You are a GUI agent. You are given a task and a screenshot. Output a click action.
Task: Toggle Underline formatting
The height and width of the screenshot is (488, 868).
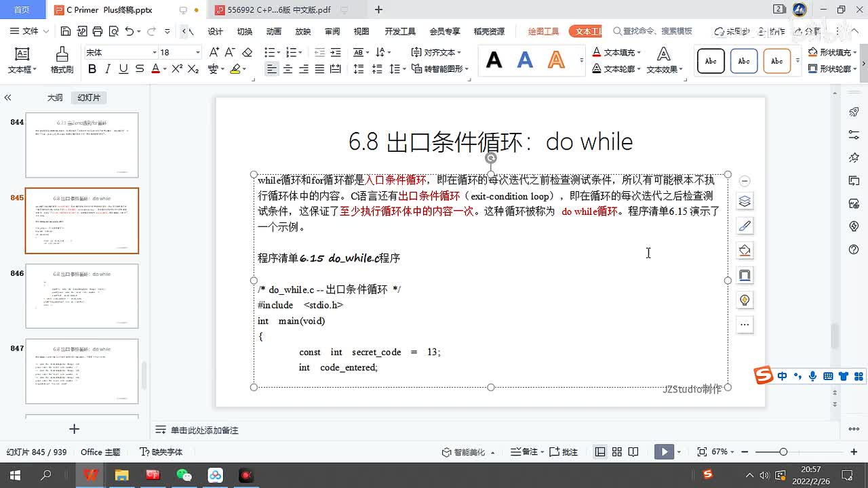[x=123, y=68]
